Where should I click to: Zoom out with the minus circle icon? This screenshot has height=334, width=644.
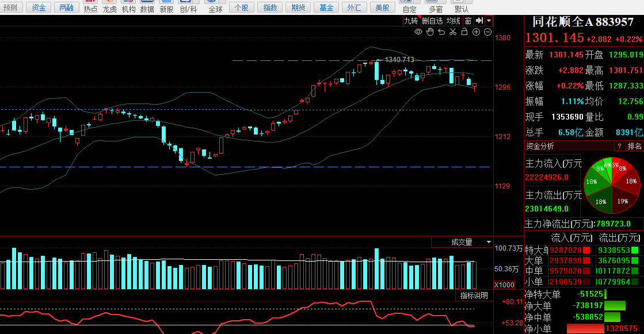coord(487,32)
